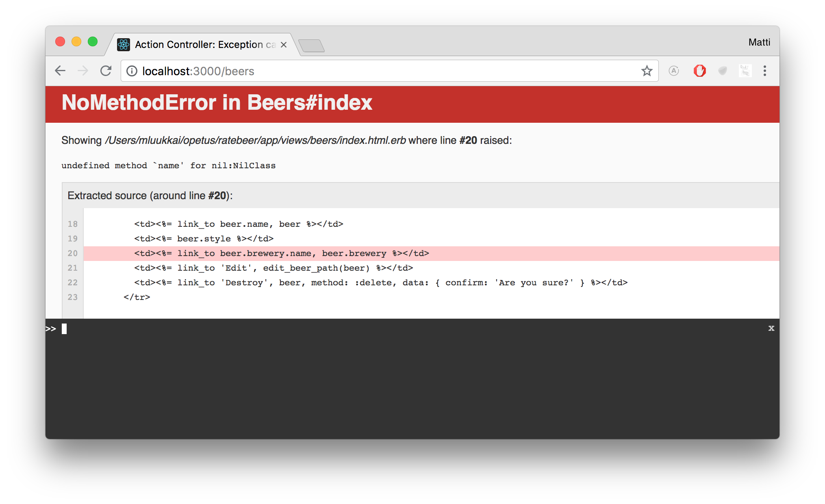Reload the localhost page
Viewport: 825px width, 504px height.
coord(106,71)
